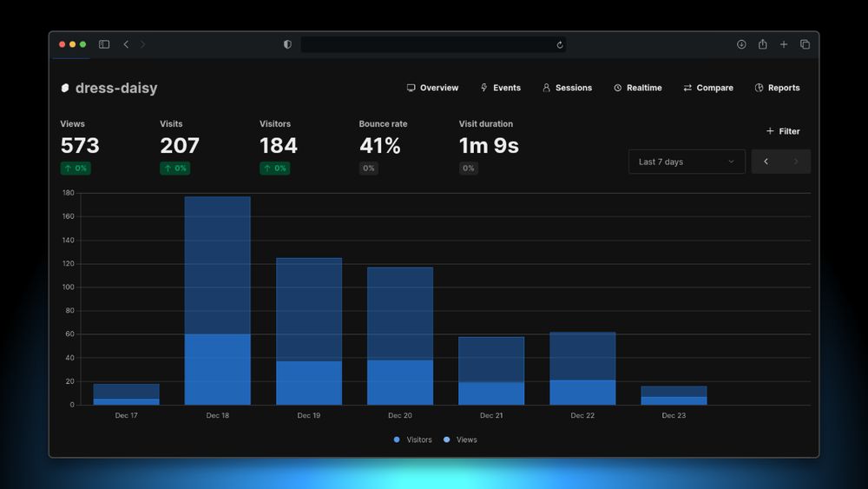Viewport: 868px width, 489px height.
Task: Click the Visits value 207
Action: (180, 146)
